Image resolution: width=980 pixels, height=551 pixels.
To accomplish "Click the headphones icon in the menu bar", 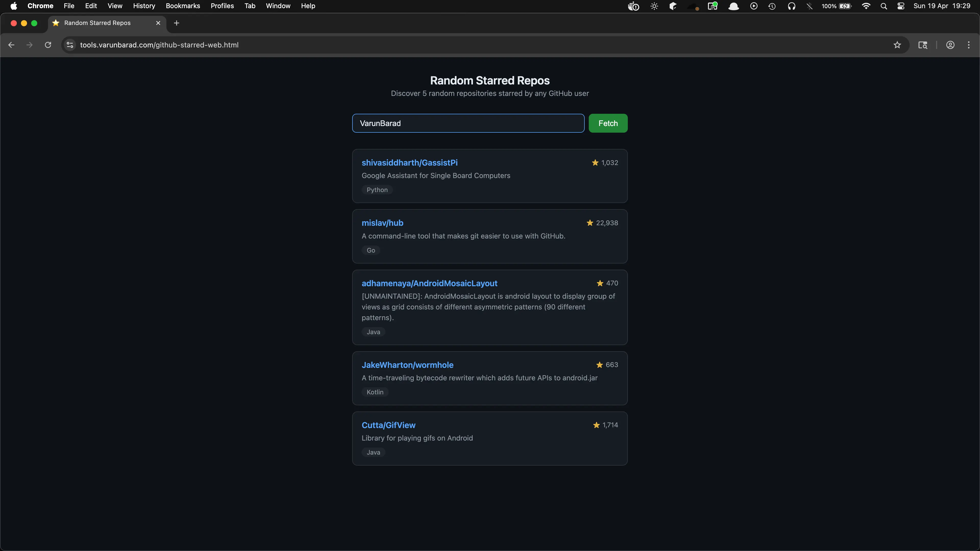I will click(x=792, y=6).
